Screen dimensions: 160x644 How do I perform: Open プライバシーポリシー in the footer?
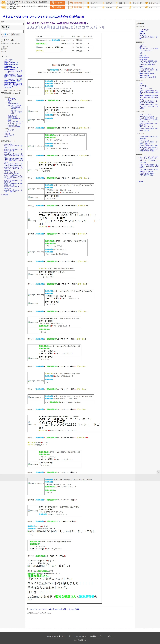[x=107, y=636]
